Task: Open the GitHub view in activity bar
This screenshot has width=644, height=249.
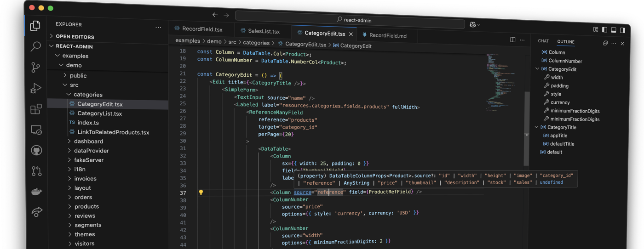Action: [36, 150]
